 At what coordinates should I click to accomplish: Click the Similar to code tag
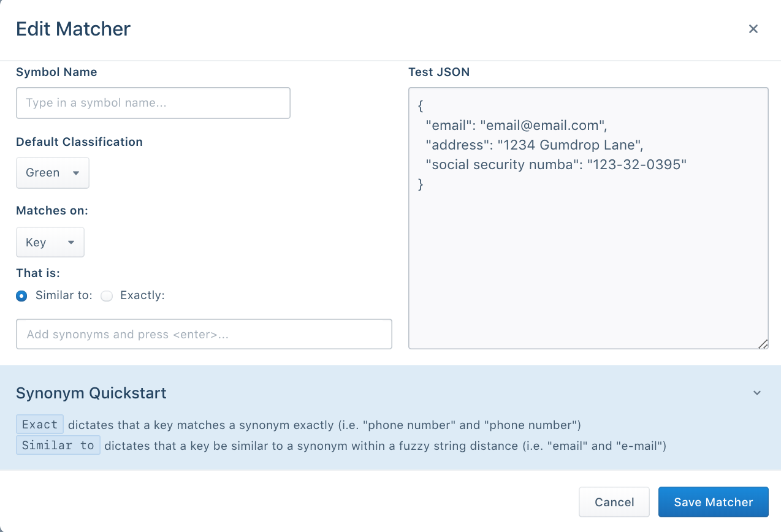[x=58, y=446]
